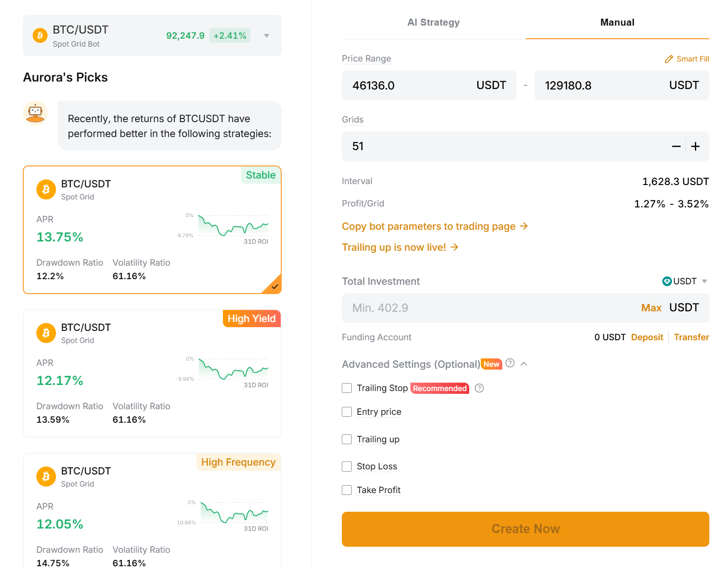The height and width of the screenshot is (570, 728).
Task: Click the BTC coin icon on the Stable card
Action: [x=46, y=189]
